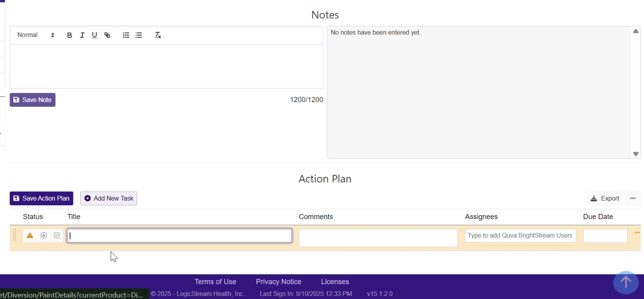Click Add New Task button
The height and width of the screenshot is (299, 644).
point(109,198)
